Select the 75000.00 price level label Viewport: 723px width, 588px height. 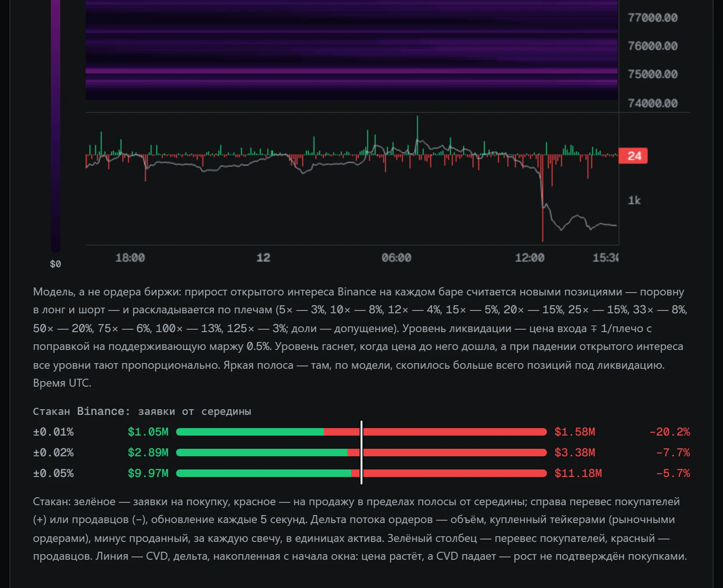(652, 74)
